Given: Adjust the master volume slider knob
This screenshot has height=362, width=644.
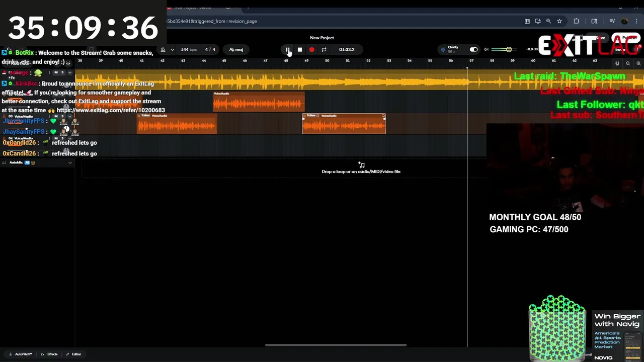Looking at the screenshot, I should [x=509, y=49].
